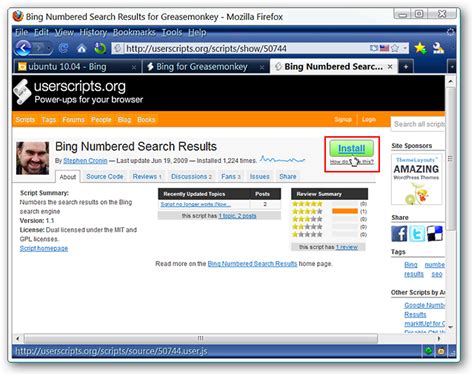Open the back/forward history dropdown arrow
The image size is (474, 376).
49,49
